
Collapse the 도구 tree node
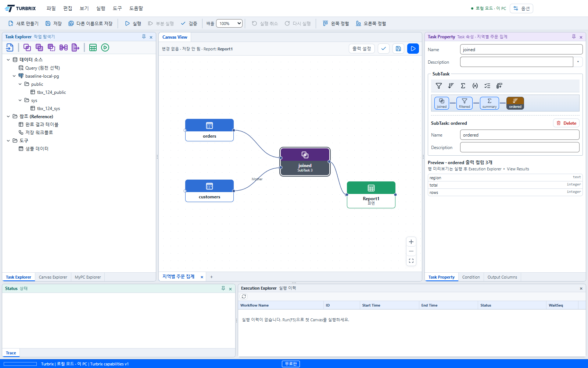click(x=8, y=141)
